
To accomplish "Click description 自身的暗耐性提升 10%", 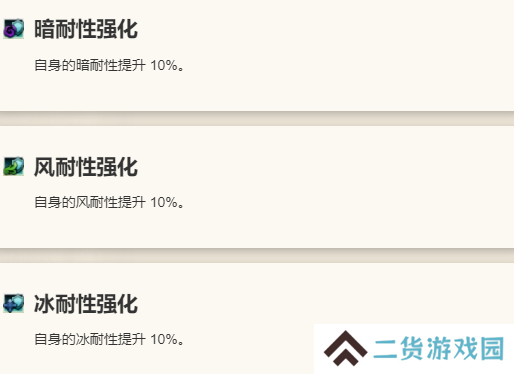I will point(109,65).
